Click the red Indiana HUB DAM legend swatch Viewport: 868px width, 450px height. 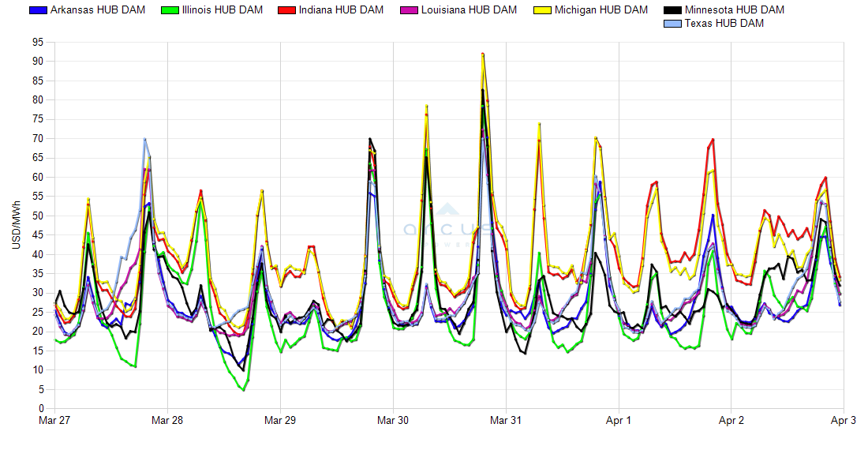[288, 10]
